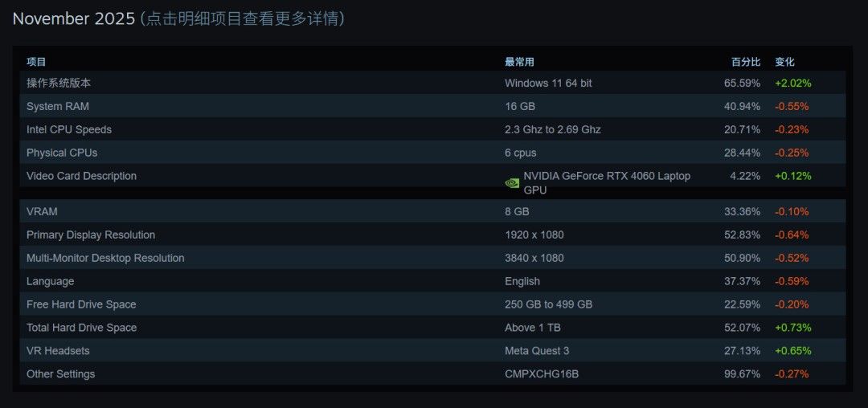
Task: Open Free Hard Drive Space details
Action: click(x=81, y=304)
